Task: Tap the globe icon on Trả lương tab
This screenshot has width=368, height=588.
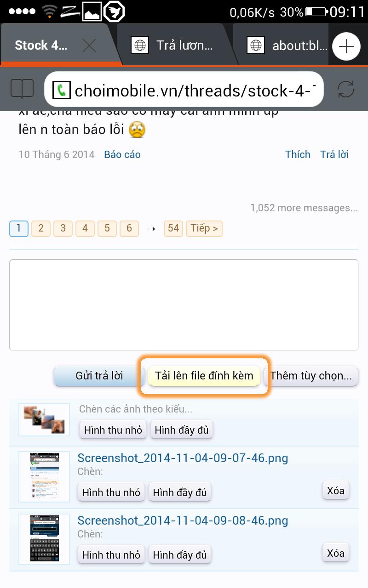Action: (139, 45)
